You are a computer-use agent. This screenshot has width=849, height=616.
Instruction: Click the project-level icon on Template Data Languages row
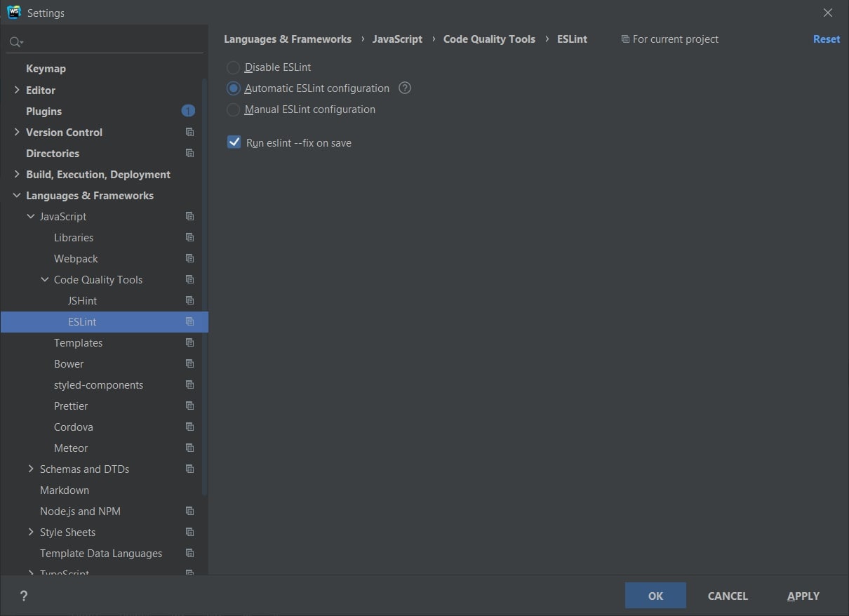pyautogui.click(x=189, y=553)
